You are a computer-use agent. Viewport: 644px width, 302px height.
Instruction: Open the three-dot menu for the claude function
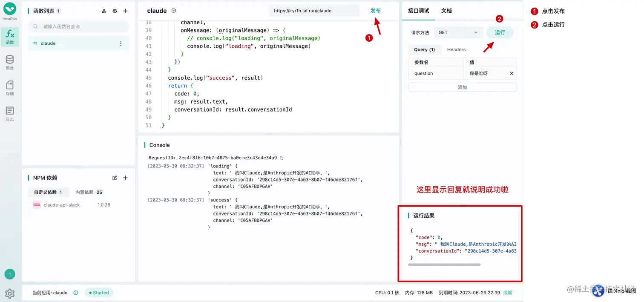(x=121, y=43)
